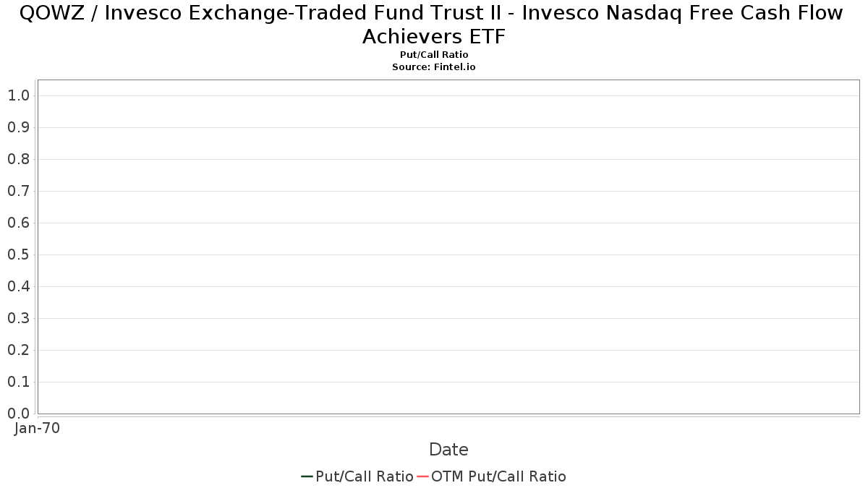Select the 0.3 y-axis tick label
This screenshot has width=868, height=488.
coord(18,318)
